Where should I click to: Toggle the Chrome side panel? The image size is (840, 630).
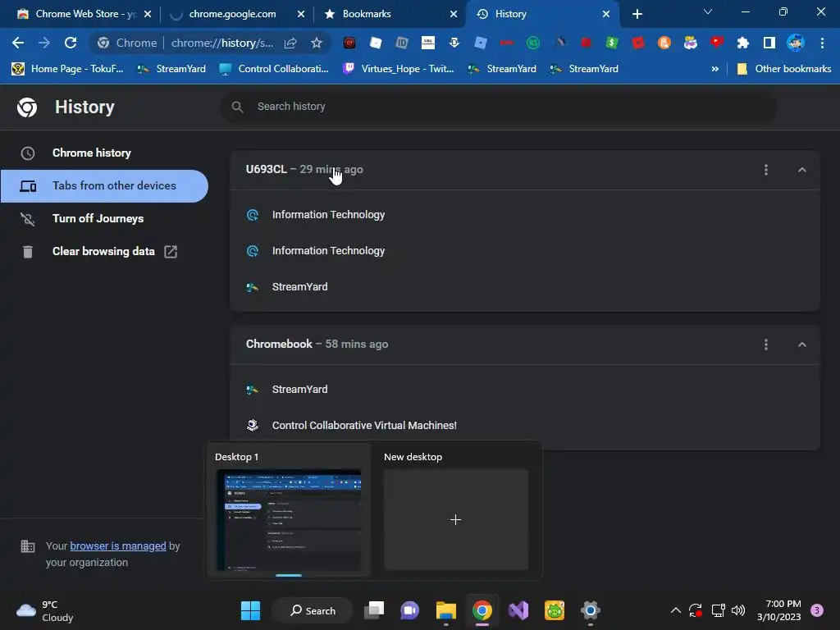[x=769, y=43]
